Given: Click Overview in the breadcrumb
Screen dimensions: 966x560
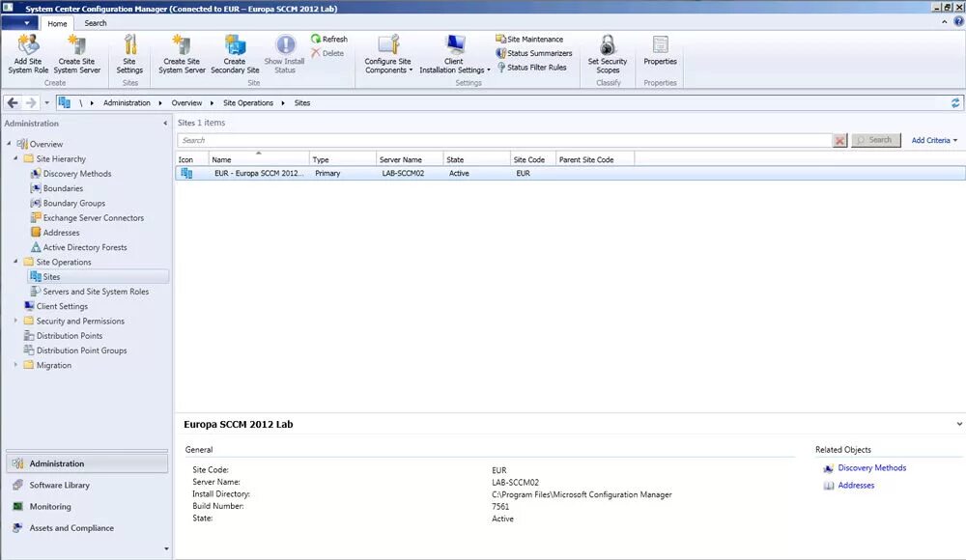Looking at the screenshot, I should (186, 103).
